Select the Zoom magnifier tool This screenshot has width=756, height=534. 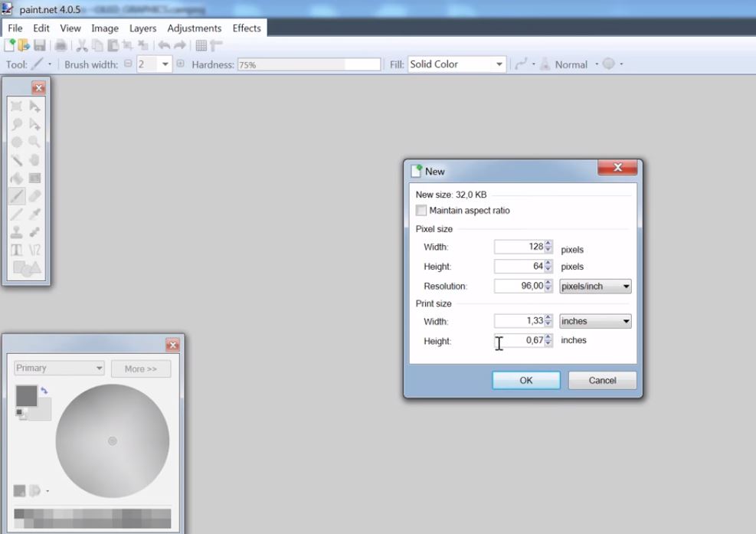[34, 142]
